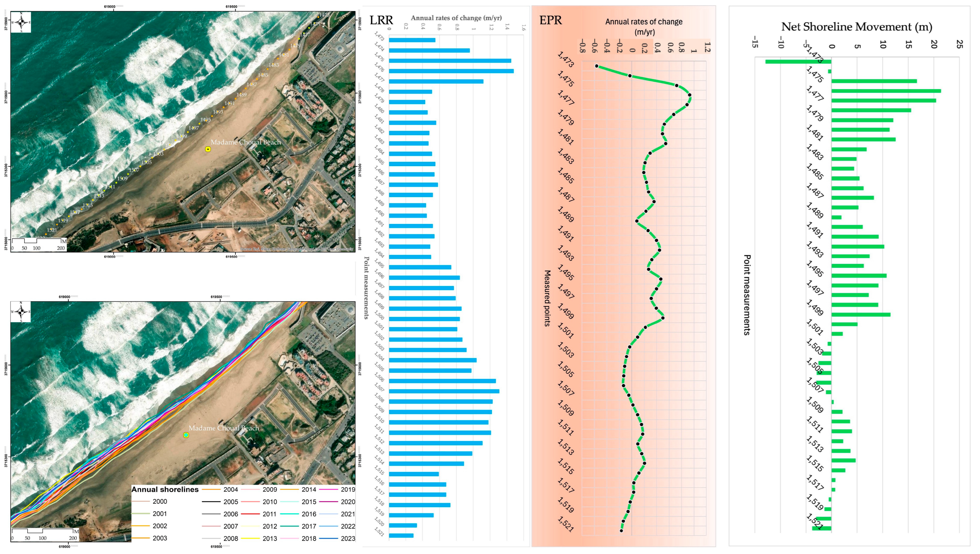This screenshot has height=554, width=980.
Task: Click the Net Shoreline Movement (m) heading
Action: point(856,27)
